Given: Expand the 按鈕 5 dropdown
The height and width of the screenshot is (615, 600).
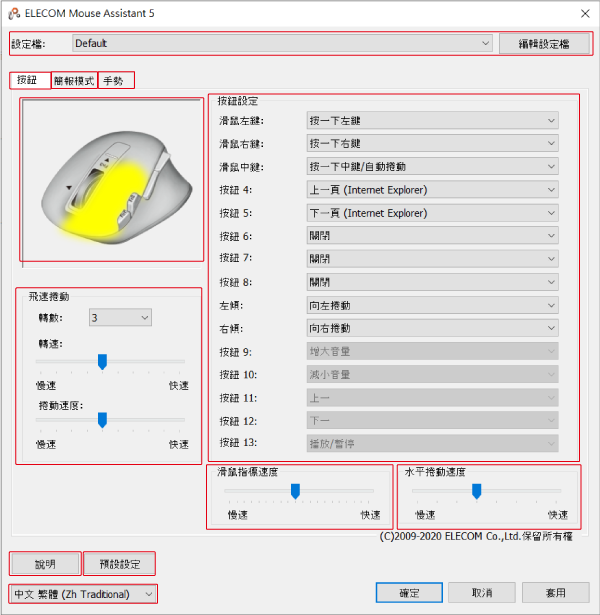Looking at the screenshot, I should click(432, 213).
